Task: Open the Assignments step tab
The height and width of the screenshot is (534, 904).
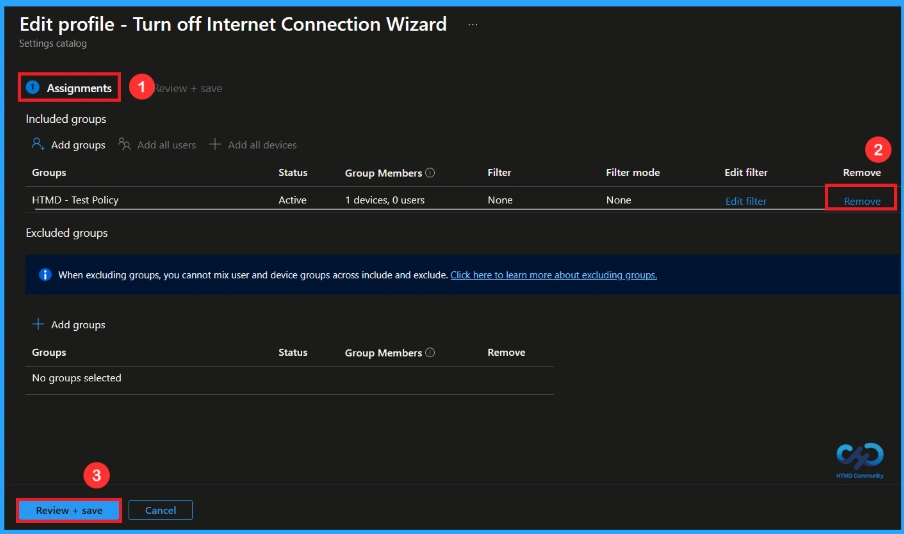Action: [x=69, y=88]
